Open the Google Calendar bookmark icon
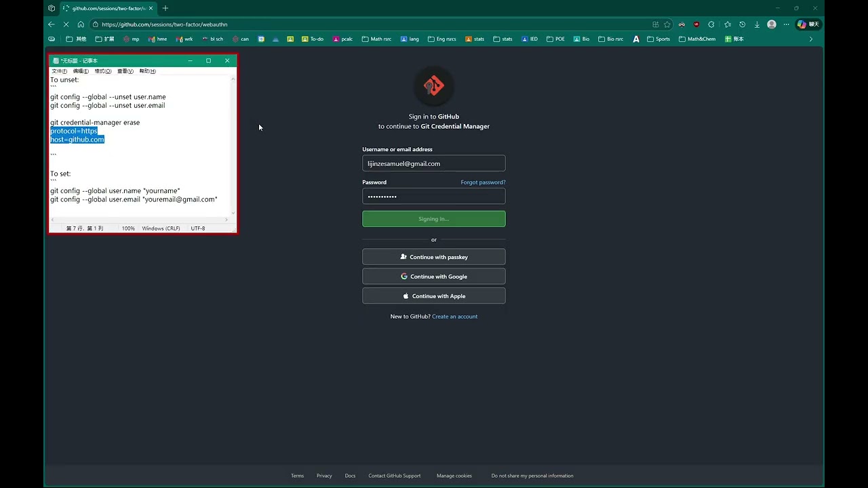Image resolution: width=868 pixels, height=488 pixels. (261, 39)
